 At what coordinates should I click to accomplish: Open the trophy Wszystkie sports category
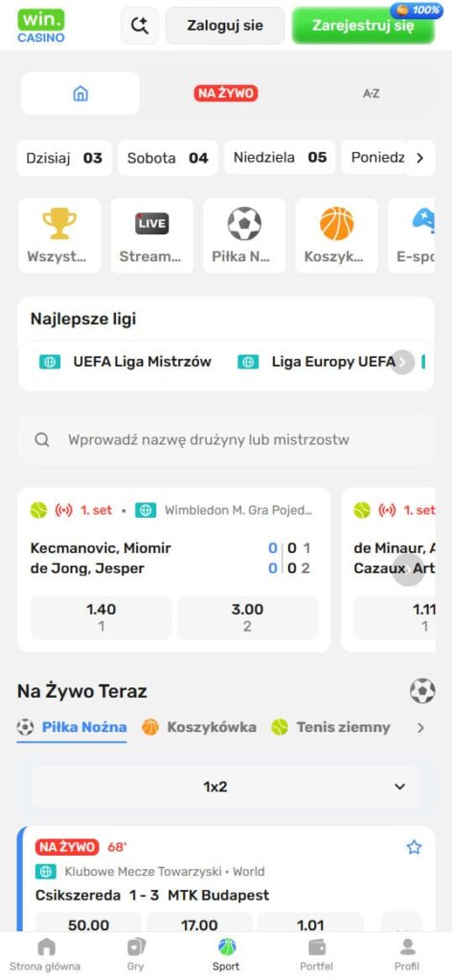pos(59,235)
